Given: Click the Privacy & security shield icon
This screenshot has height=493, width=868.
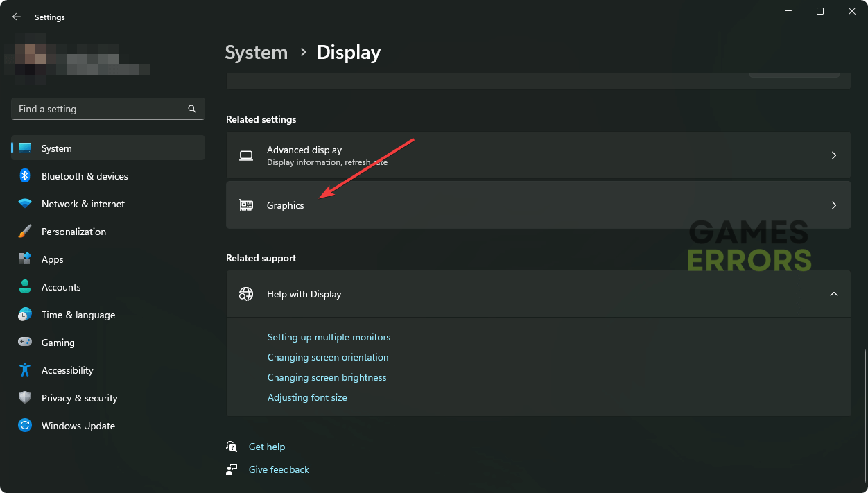Looking at the screenshot, I should [25, 398].
